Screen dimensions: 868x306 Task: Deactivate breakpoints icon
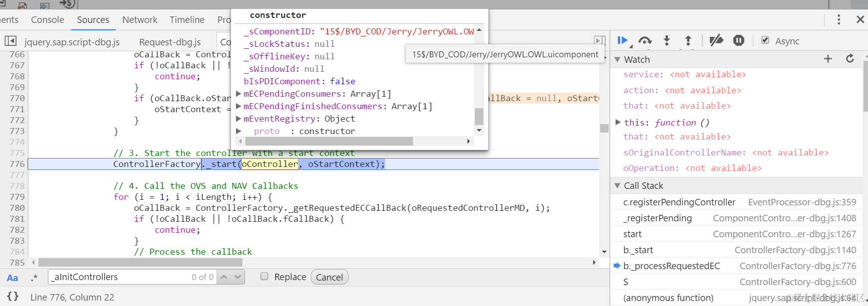(x=716, y=40)
